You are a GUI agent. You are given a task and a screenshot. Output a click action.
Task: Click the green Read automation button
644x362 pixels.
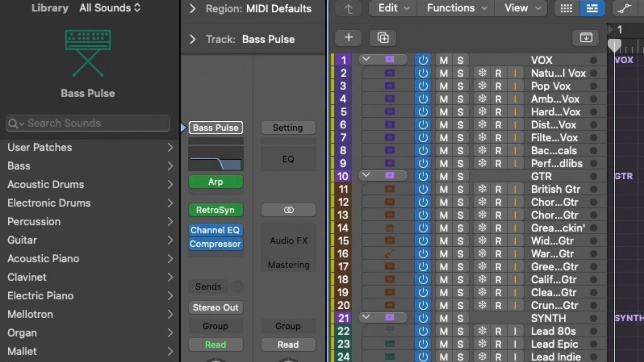[x=216, y=345]
